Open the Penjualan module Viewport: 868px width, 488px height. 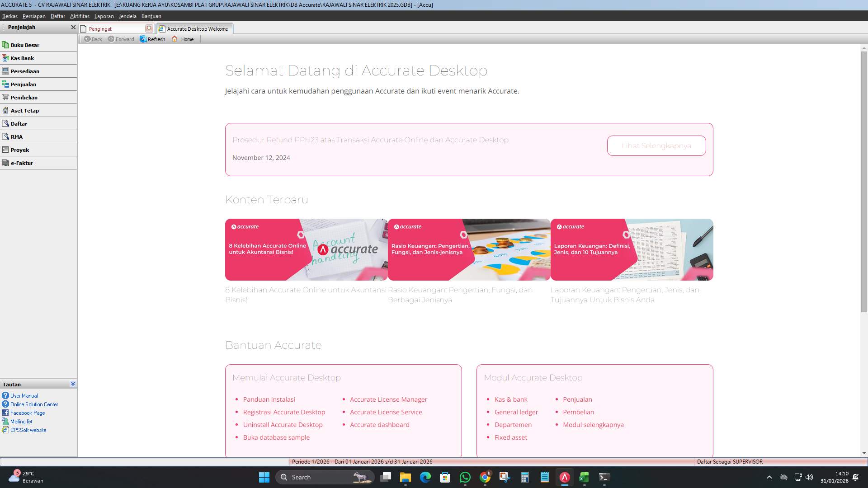(24, 84)
